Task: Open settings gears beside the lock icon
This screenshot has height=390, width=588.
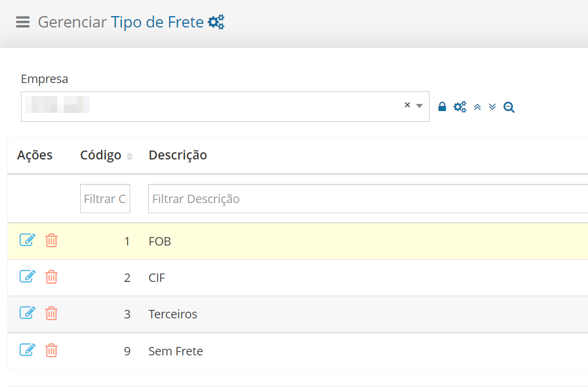Action: pos(460,107)
